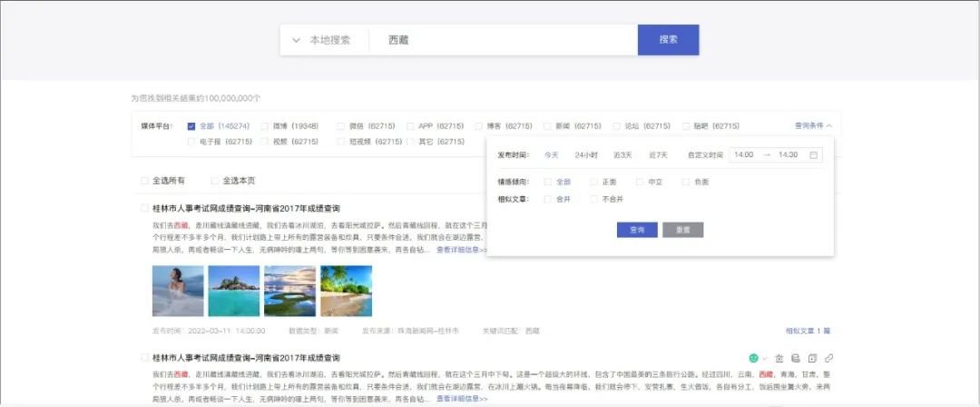Click the database stack icon in second result
The width and height of the screenshot is (980, 407).
pyautogui.click(x=795, y=358)
